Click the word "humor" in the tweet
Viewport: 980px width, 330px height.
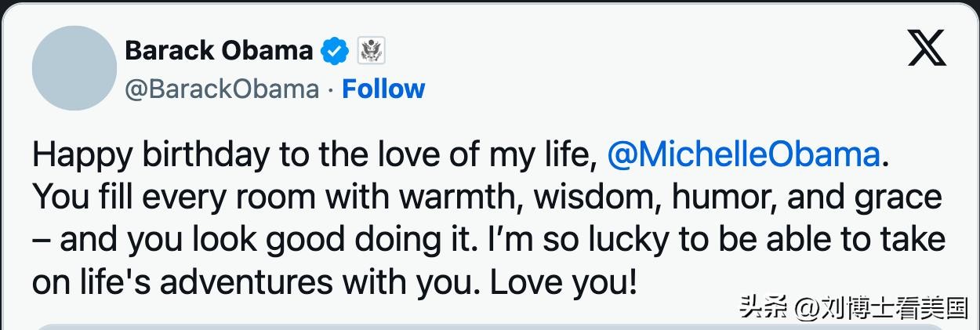point(715,197)
